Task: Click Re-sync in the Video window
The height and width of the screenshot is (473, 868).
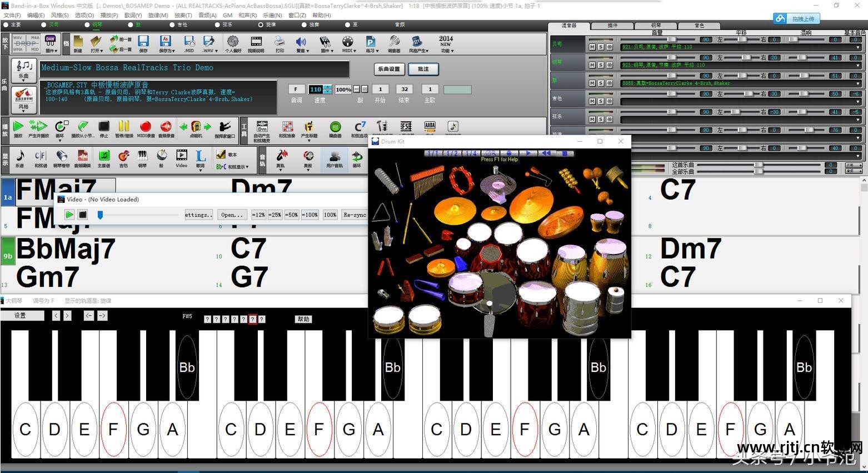Action: (355, 215)
